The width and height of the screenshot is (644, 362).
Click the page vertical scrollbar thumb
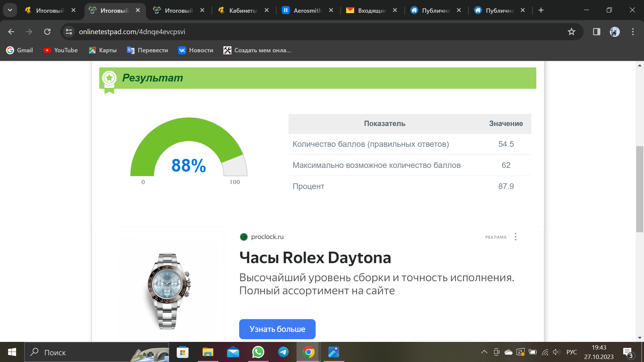click(x=640, y=189)
